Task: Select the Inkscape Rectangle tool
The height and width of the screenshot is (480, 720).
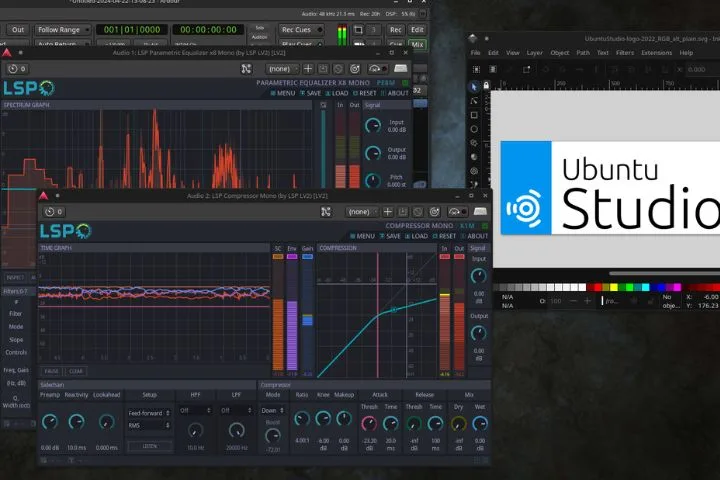Action: click(474, 115)
